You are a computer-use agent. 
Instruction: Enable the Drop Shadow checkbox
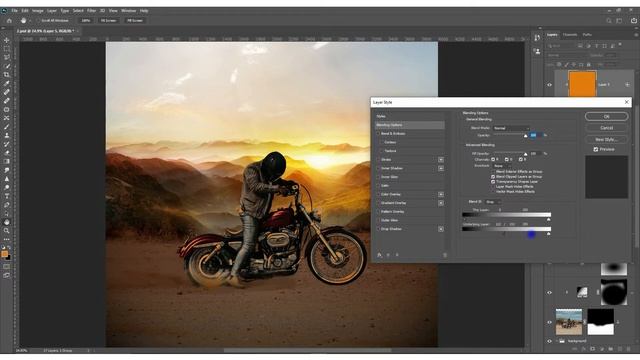(x=378, y=229)
